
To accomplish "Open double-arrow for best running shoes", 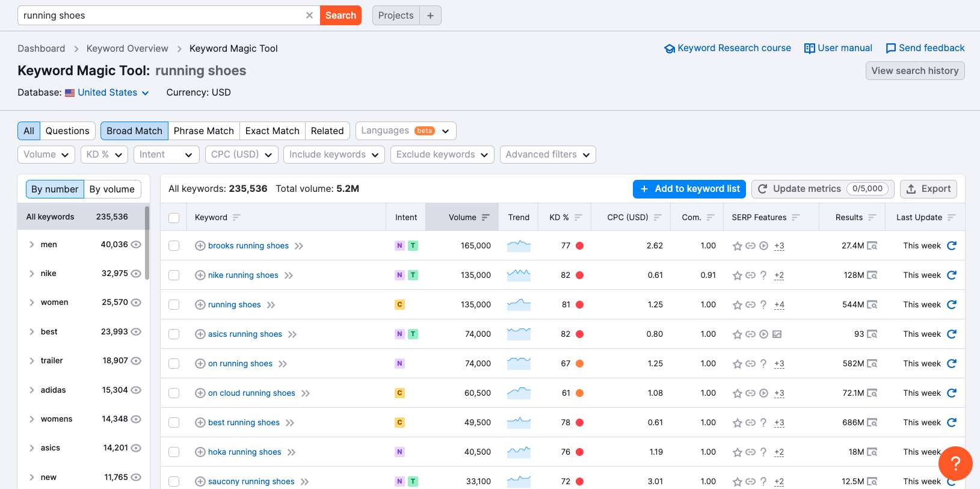I will point(290,423).
